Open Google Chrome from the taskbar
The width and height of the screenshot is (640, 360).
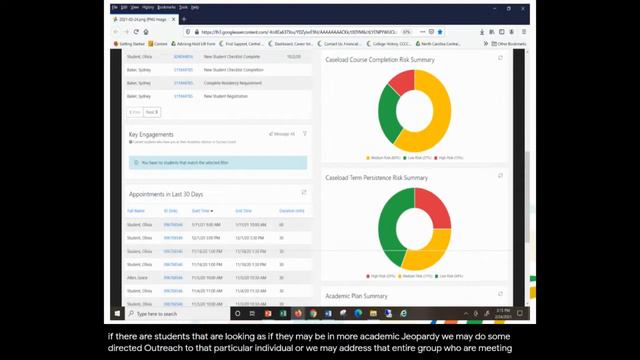pos(313,313)
